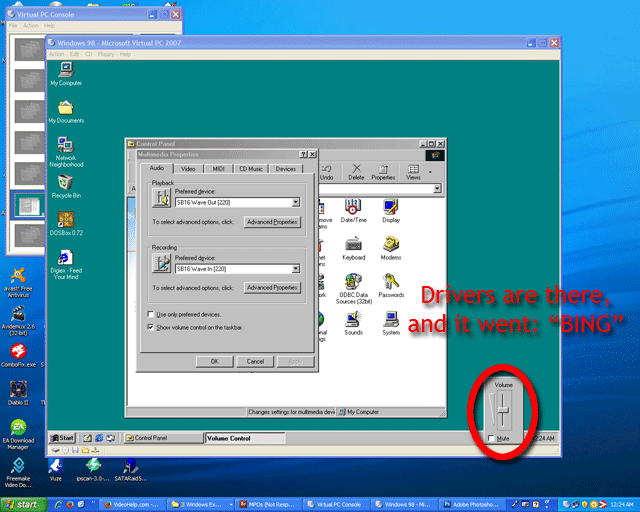Switch to the Video tab
The height and width of the screenshot is (512, 640).
tap(188, 169)
